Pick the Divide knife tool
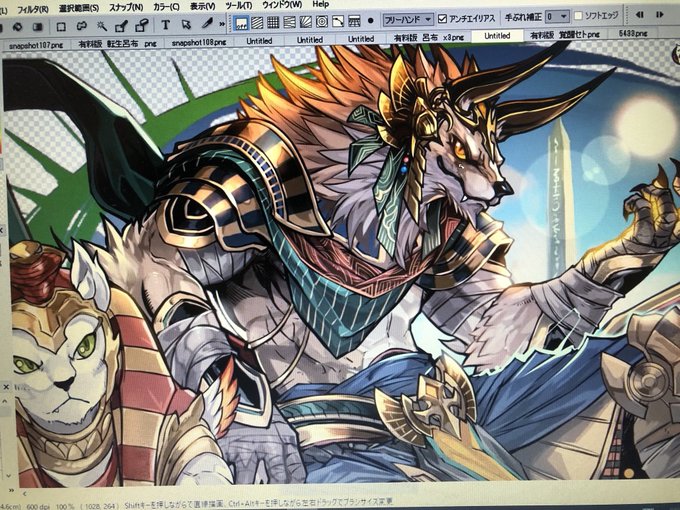Screen dimensions: 680x510 tap(207, 23)
